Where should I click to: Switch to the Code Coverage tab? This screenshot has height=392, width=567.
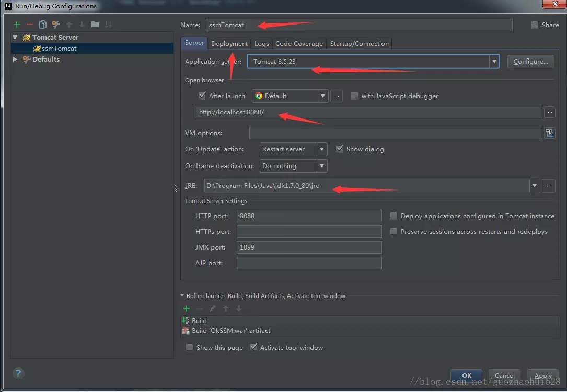[299, 44]
